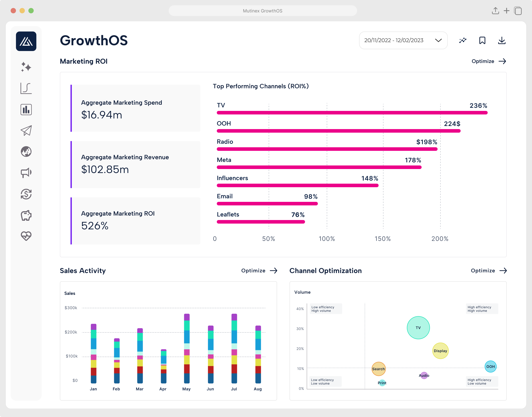This screenshot has height=417, width=532.
Task: Click Optimize link for Sales Activity
Action: click(x=259, y=271)
